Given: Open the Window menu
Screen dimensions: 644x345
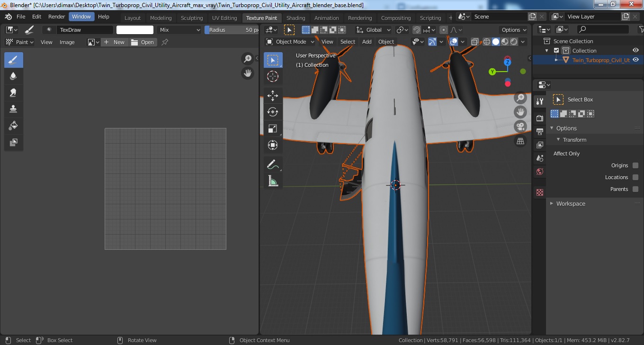Looking at the screenshot, I should (81, 17).
